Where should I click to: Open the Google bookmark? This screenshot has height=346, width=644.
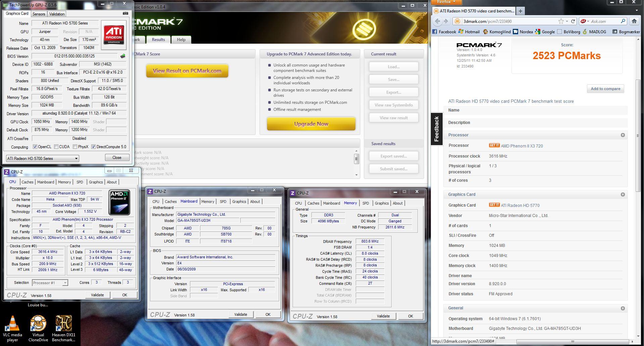pyautogui.click(x=545, y=32)
